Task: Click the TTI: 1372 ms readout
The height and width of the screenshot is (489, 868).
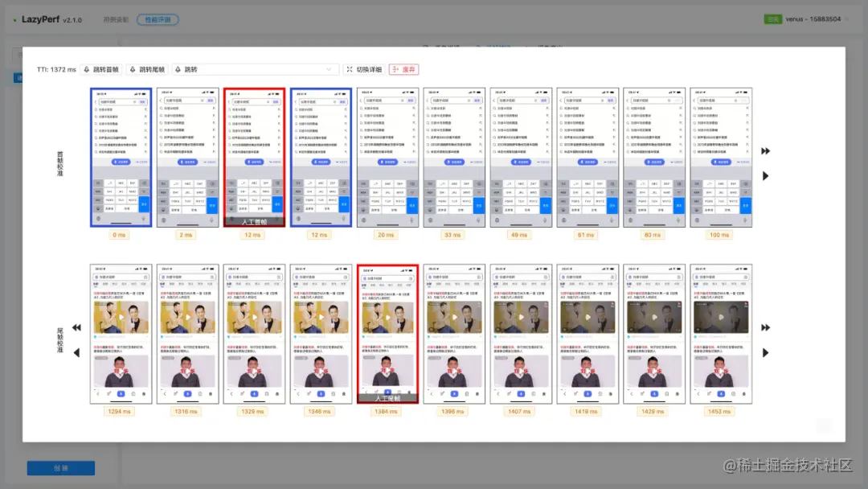Action: click(56, 70)
